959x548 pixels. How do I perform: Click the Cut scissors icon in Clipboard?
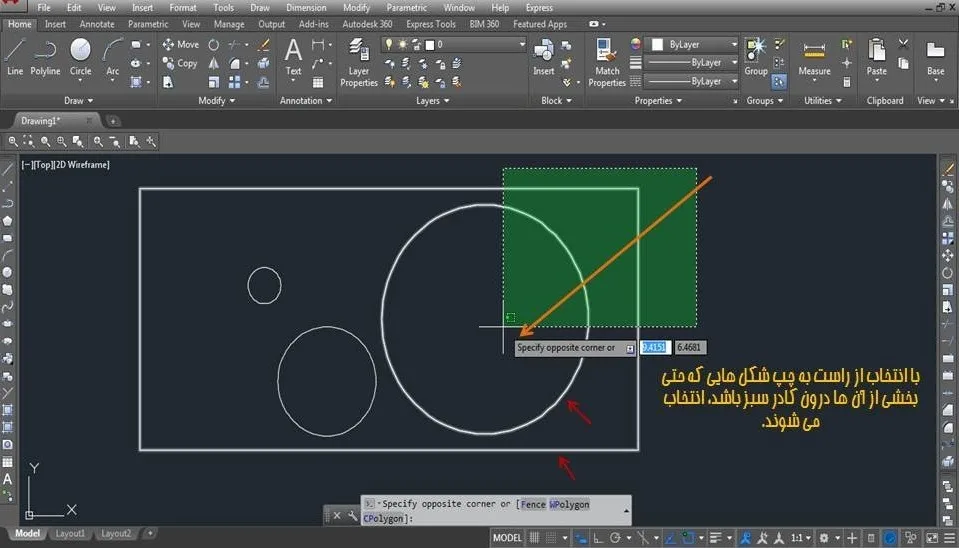click(903, 44)
